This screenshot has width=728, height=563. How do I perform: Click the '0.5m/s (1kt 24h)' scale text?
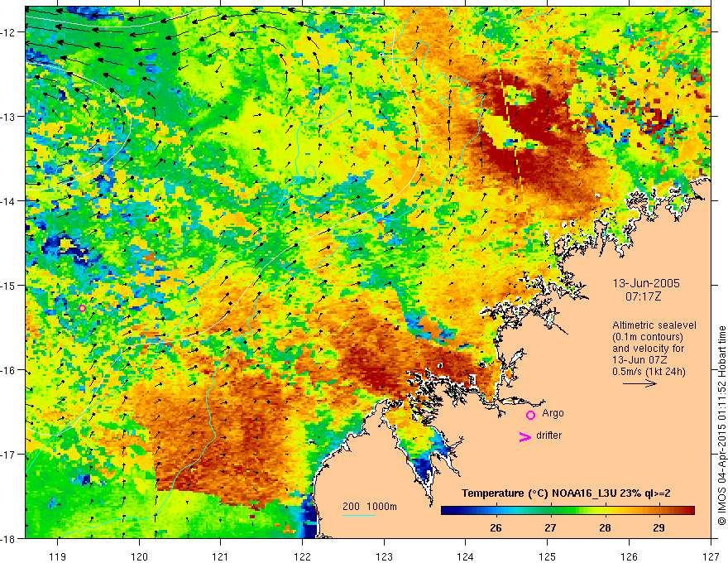click(x=649, y=372)
